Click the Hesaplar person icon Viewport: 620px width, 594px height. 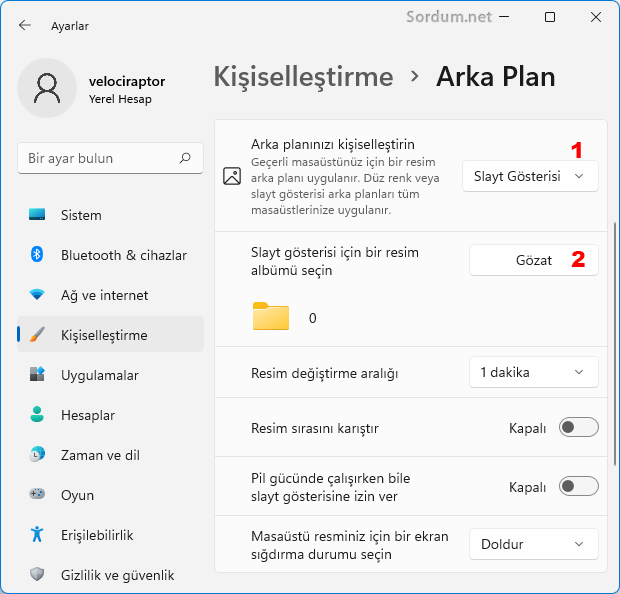38,415
